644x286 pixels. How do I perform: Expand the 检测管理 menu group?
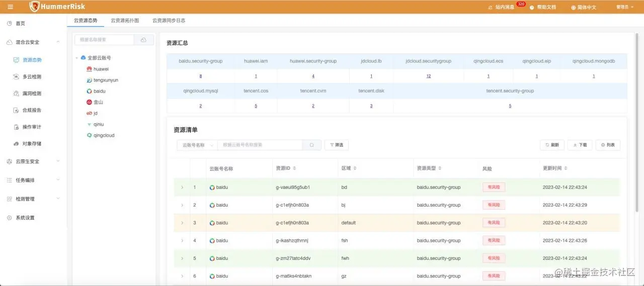[x=33, y=199]
